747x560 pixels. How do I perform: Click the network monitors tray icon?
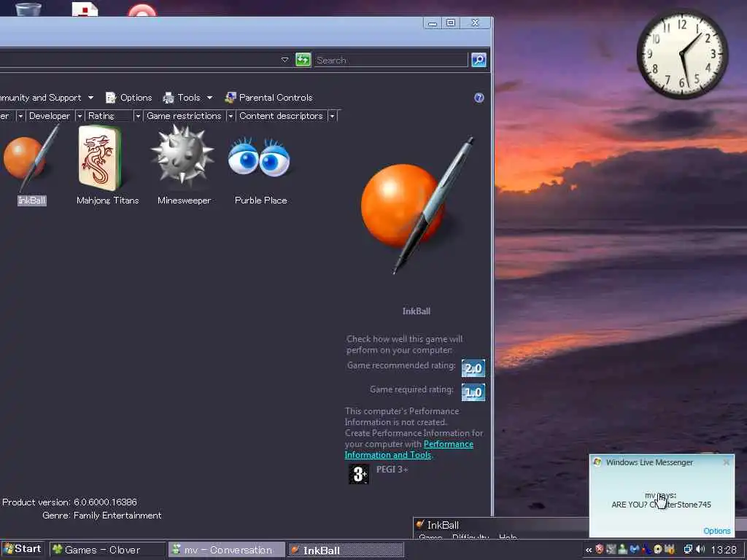687,550
